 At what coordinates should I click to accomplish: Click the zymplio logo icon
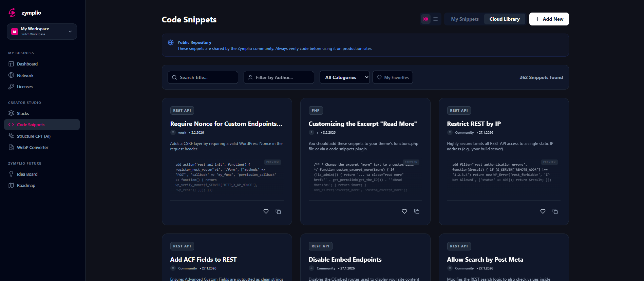point(12,13)
